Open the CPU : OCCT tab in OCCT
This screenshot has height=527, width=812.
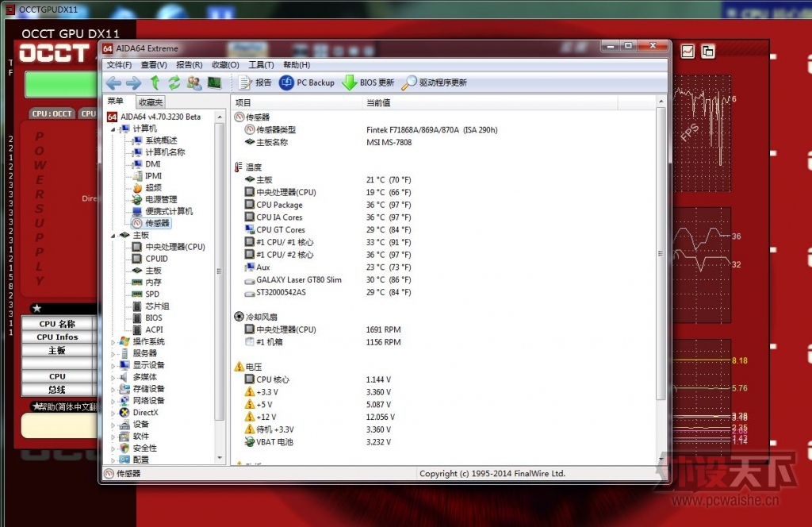point(52,113)
